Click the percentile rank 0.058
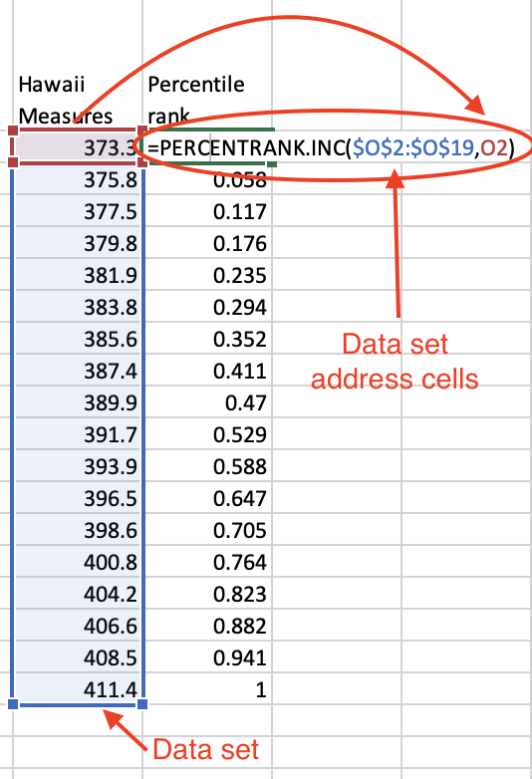 pos(207,179)
